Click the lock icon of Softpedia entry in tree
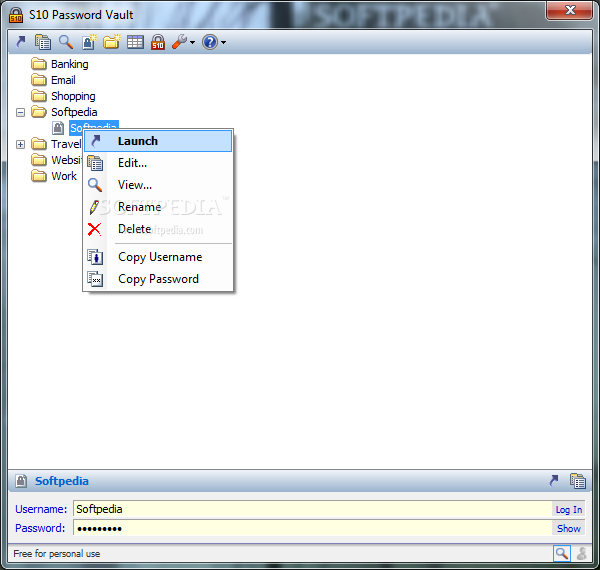 coord(58,128)
